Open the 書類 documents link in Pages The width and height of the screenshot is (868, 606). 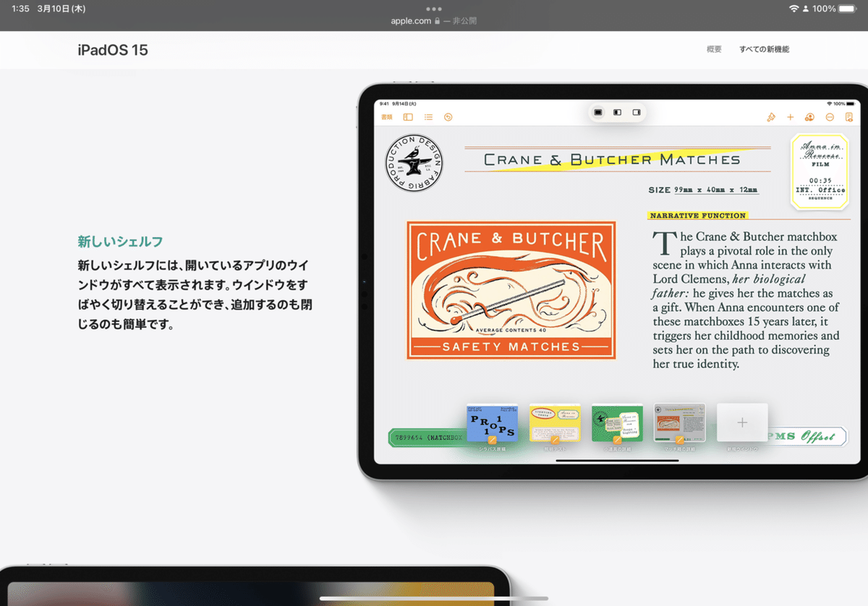pyautogui.click(x=387, y=117)
